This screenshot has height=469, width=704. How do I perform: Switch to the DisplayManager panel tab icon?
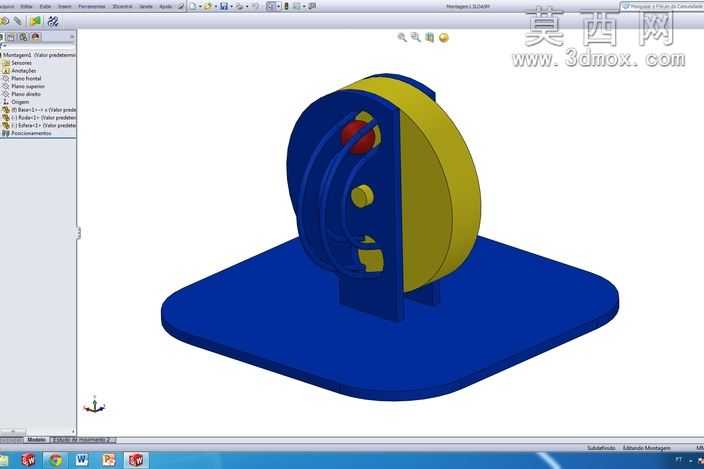pyautogui.click(x=36, y=37)
